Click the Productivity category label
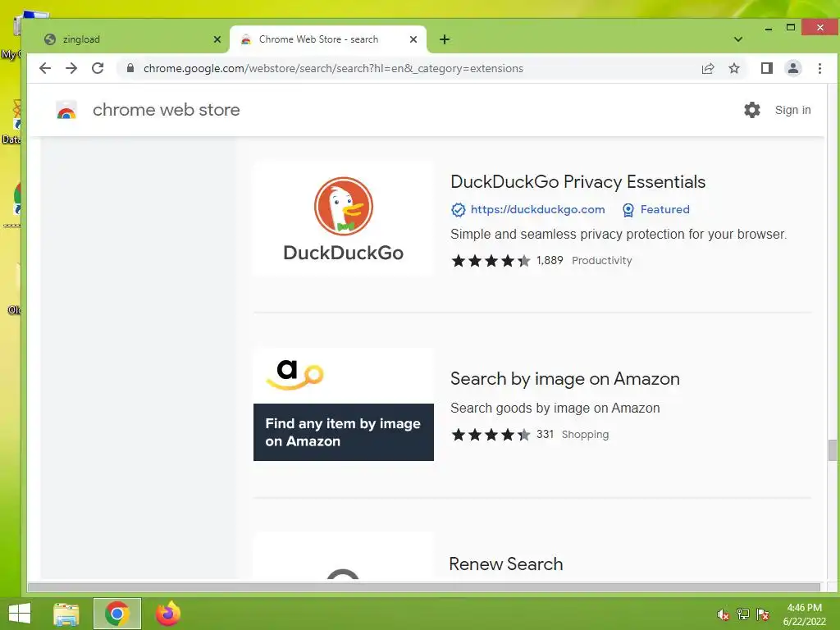Image resolution: width=840 pixels, height=630 pixels. coord(601,260)
